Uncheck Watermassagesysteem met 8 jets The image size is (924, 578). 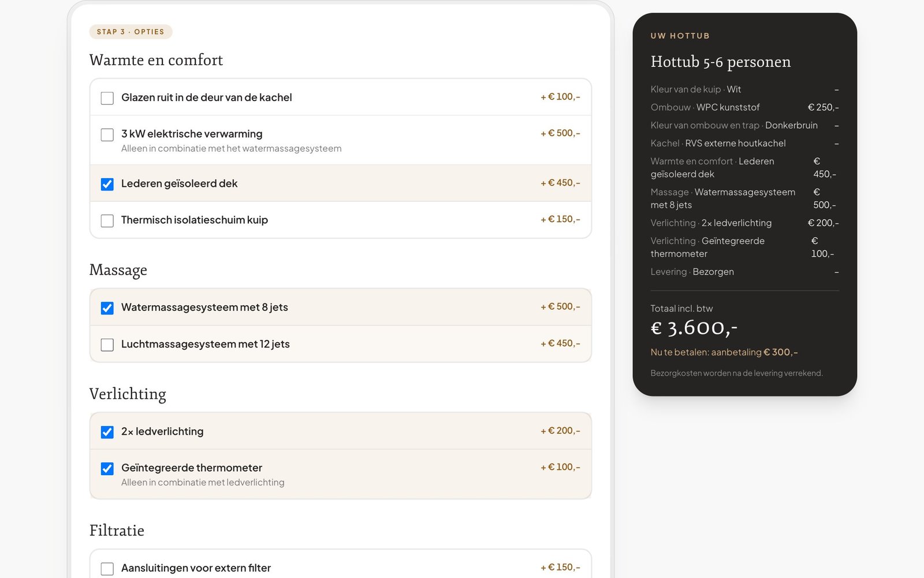(107, 308)
